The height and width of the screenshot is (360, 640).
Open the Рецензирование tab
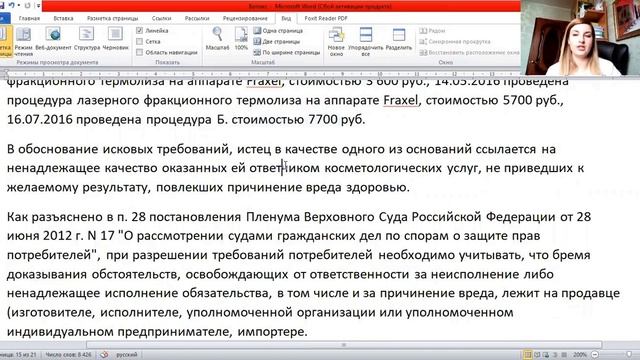[x=245, y=18]
